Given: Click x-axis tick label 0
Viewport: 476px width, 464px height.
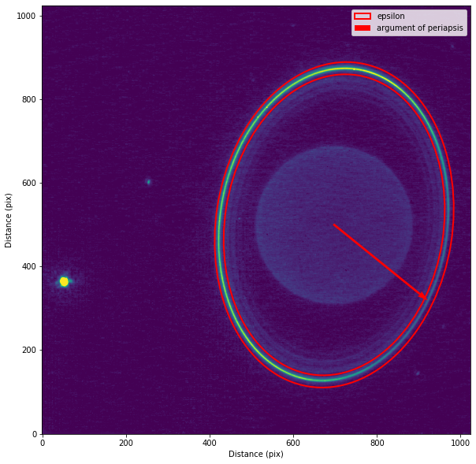Looking at the screenshot, I should [43, 443].
